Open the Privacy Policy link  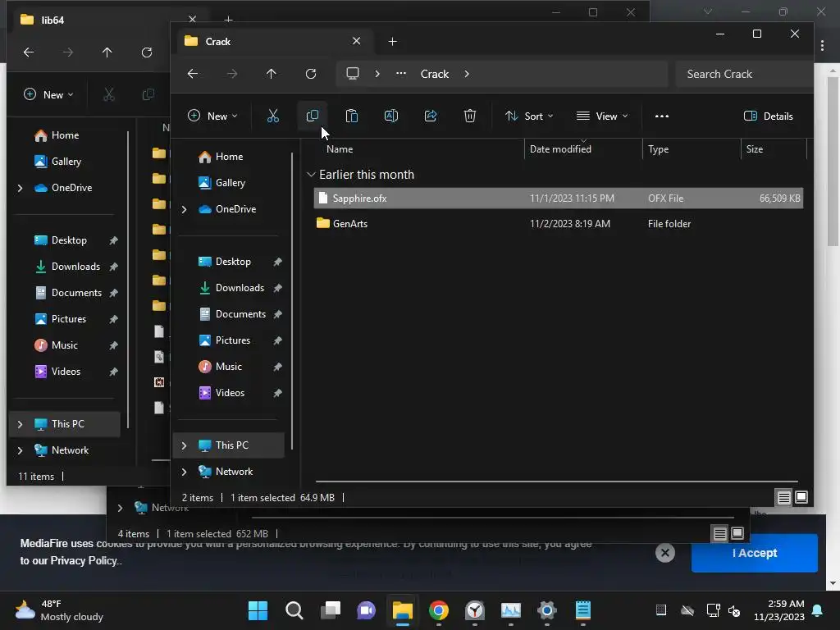(84, 560)
